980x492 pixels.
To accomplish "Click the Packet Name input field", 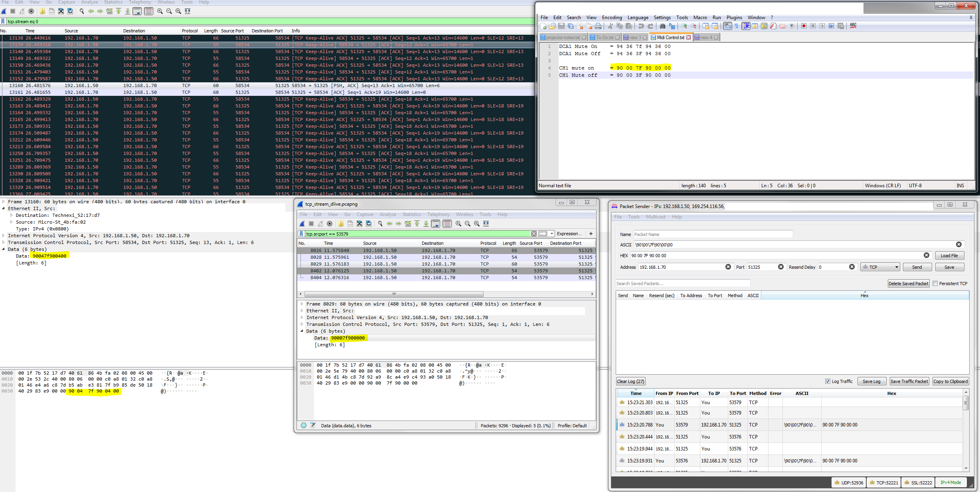I will 712,234.
